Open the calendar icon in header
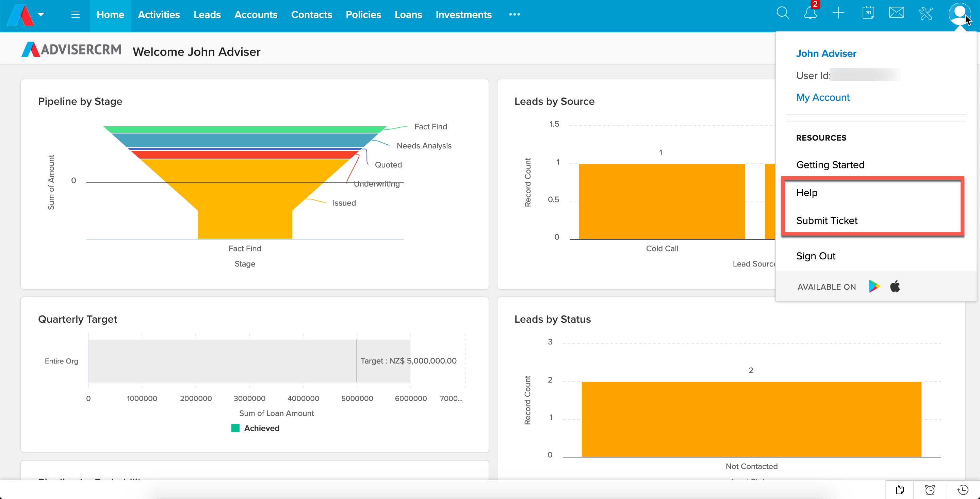980x499 pixels. (x=868, y=13)
